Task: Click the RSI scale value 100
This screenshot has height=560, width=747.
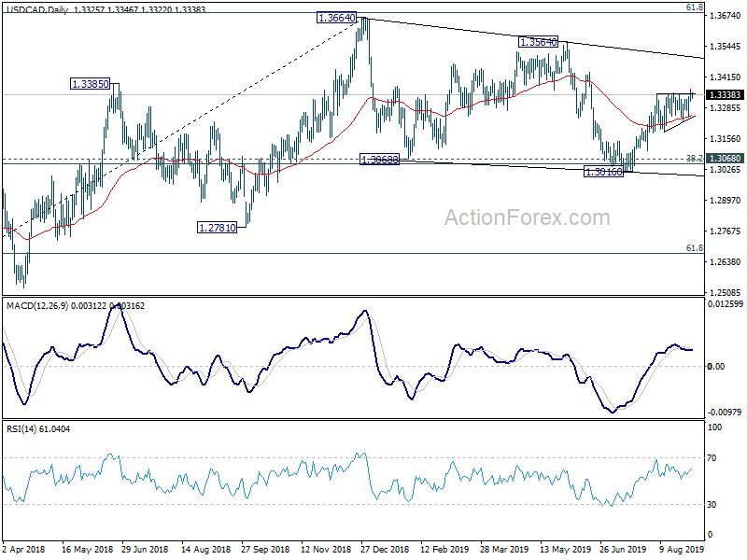Action: point(714,427)
